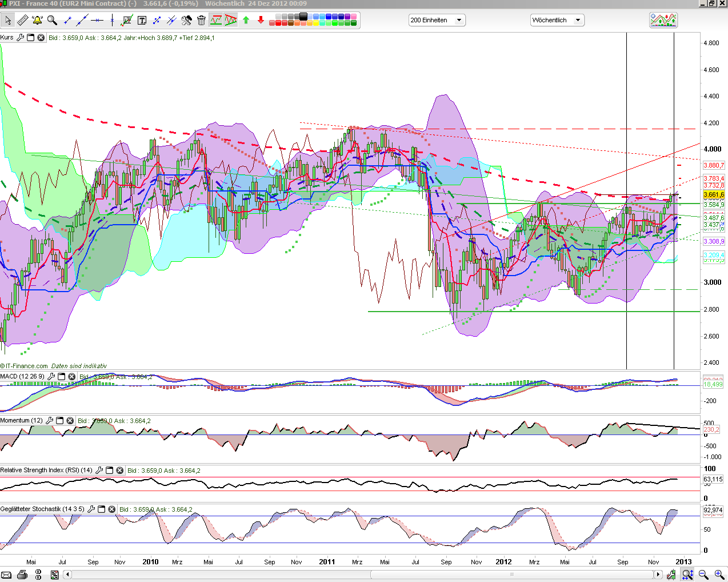
Task: Open the chart notes checkmark tool
Action: point(127,21)
